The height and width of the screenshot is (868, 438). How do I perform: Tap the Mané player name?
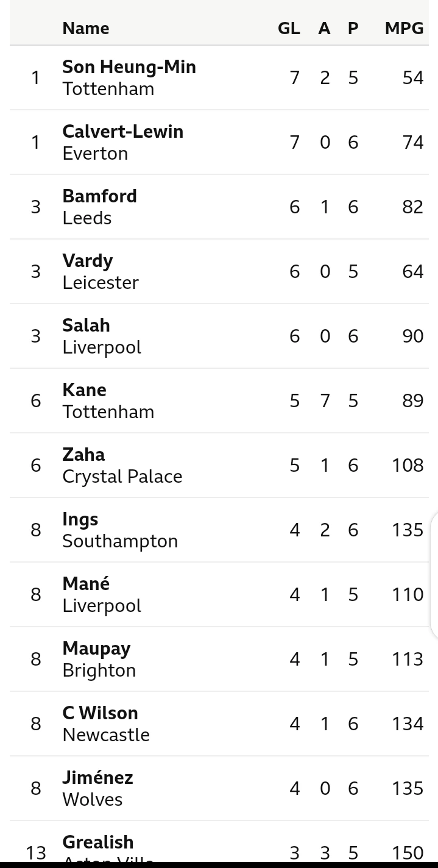tap(86, 584)
